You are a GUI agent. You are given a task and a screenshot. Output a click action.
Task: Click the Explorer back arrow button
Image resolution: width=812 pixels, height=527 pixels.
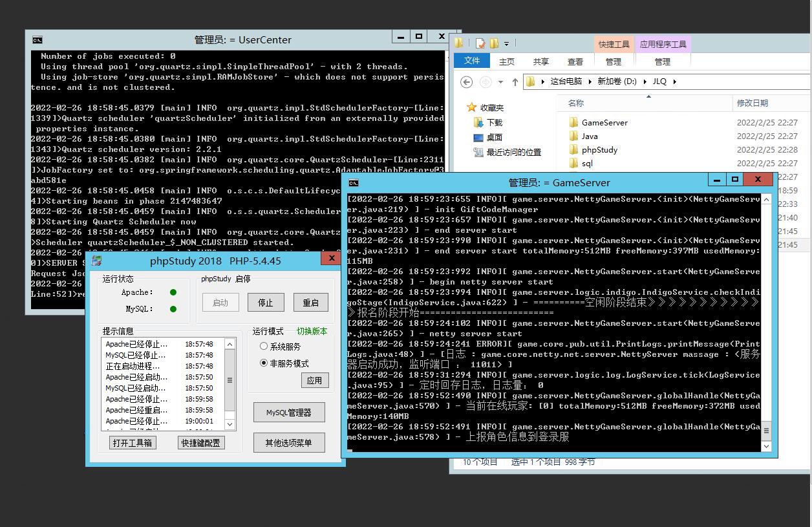point(467,81)
